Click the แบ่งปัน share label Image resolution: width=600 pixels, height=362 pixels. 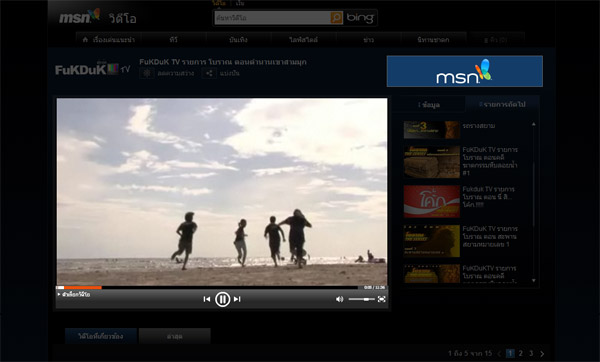pyautogui.click(x=230, y=73)
